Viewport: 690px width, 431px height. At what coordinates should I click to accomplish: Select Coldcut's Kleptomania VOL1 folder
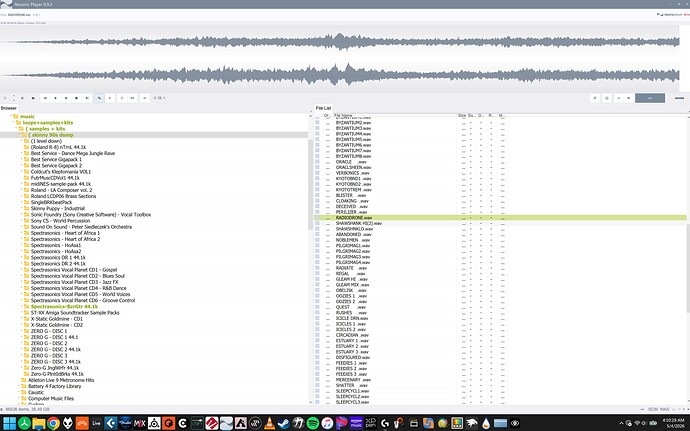[61, 172]
